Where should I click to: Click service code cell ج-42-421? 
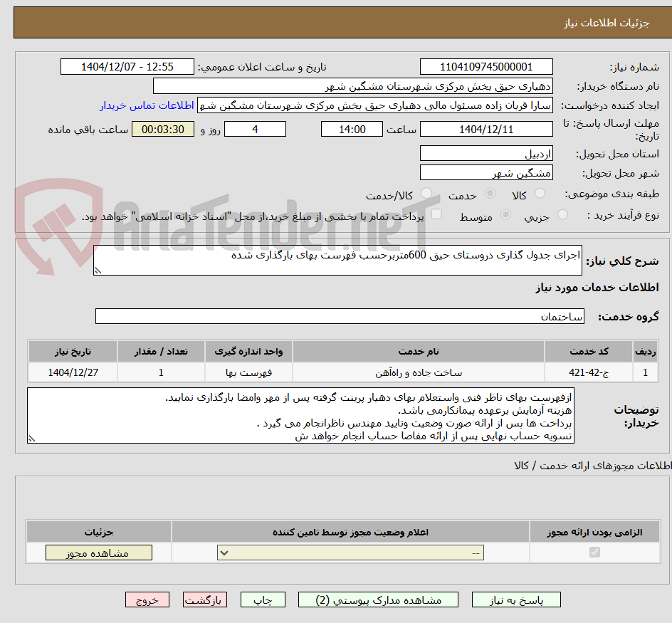coord(589,372)
